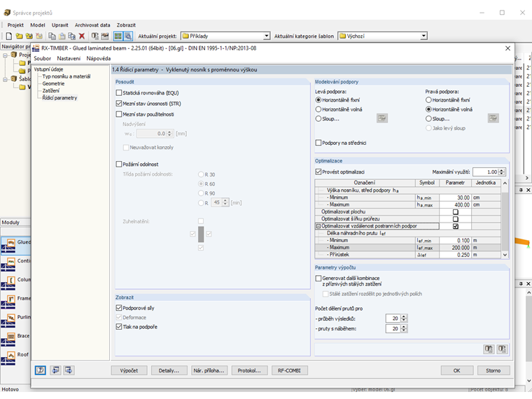Toggle Podporové síly checkbox
532x399 pixels.
tap(119, 308)
